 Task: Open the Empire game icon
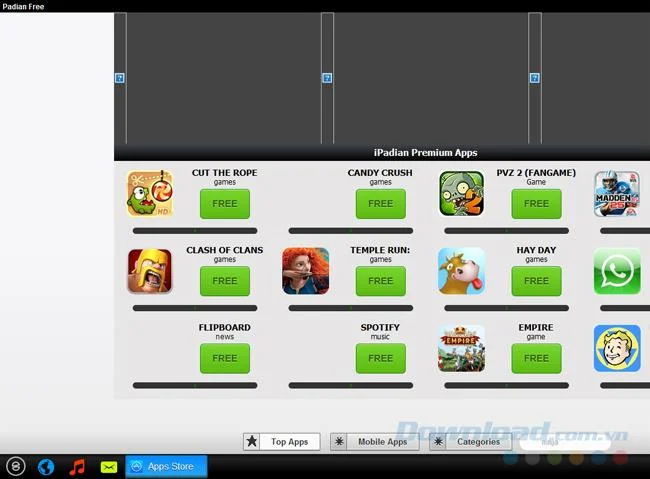point(461,348)
